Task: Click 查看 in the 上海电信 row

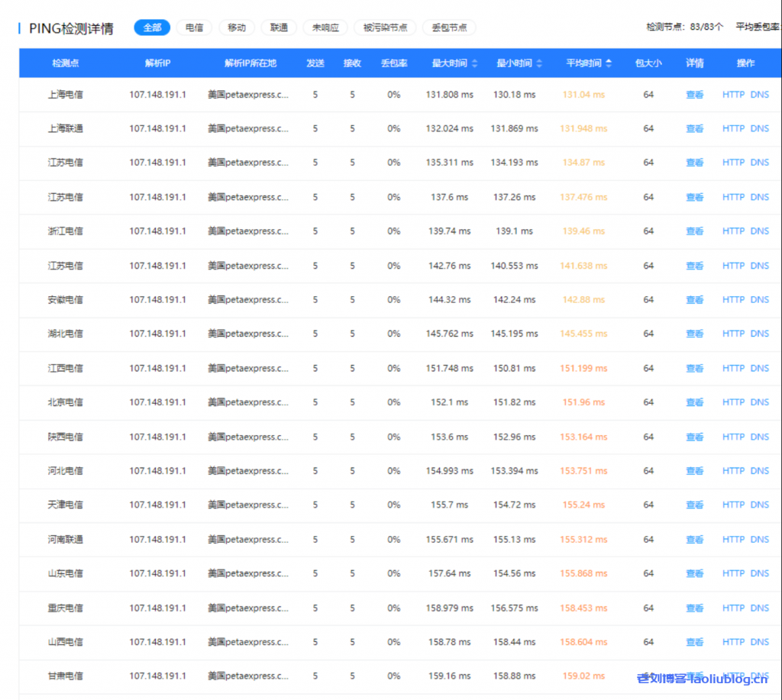Action: click(694, 95)
